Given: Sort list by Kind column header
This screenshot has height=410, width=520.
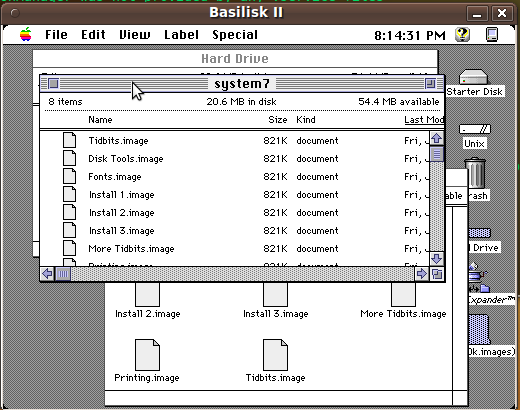Looking at the screenshot, I should coord(306,120).
